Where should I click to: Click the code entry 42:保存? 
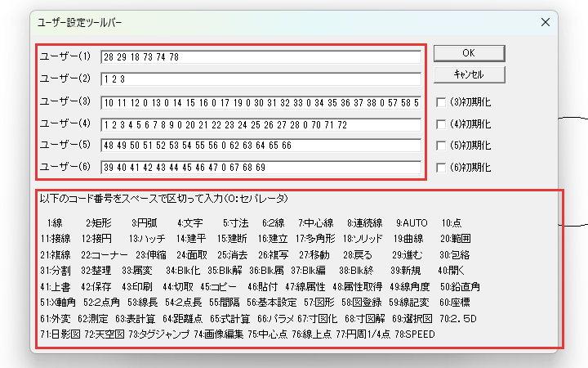[x=96, y=287]
